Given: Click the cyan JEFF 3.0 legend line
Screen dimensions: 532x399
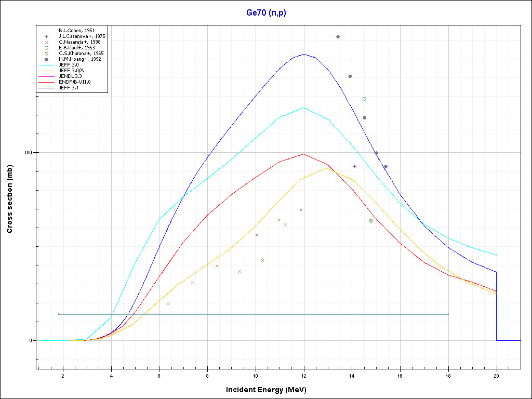Looking at the screenshot, I should 47,65.
